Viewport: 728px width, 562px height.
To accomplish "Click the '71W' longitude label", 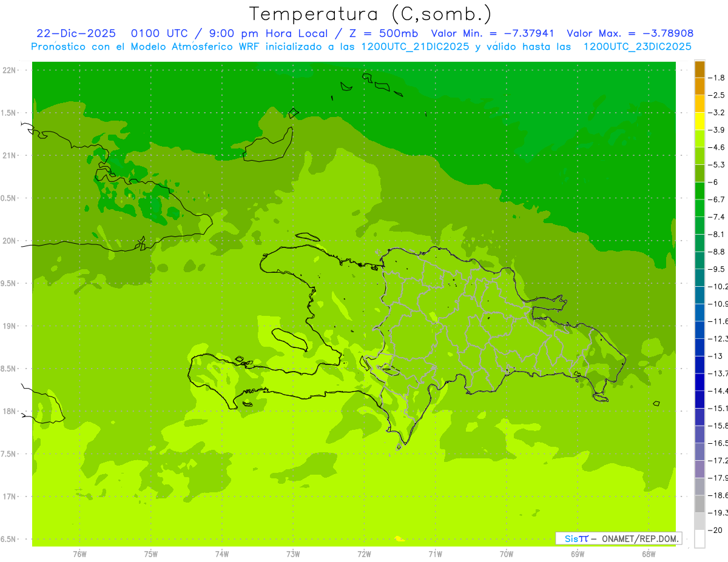I will [435, 554].
